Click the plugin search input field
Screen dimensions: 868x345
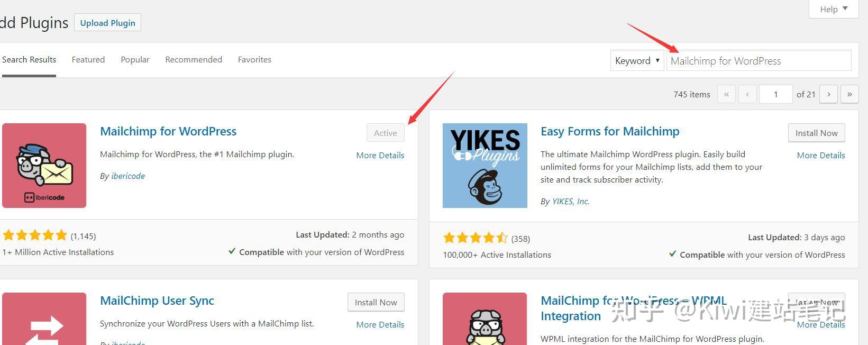(x=759, y=60)
